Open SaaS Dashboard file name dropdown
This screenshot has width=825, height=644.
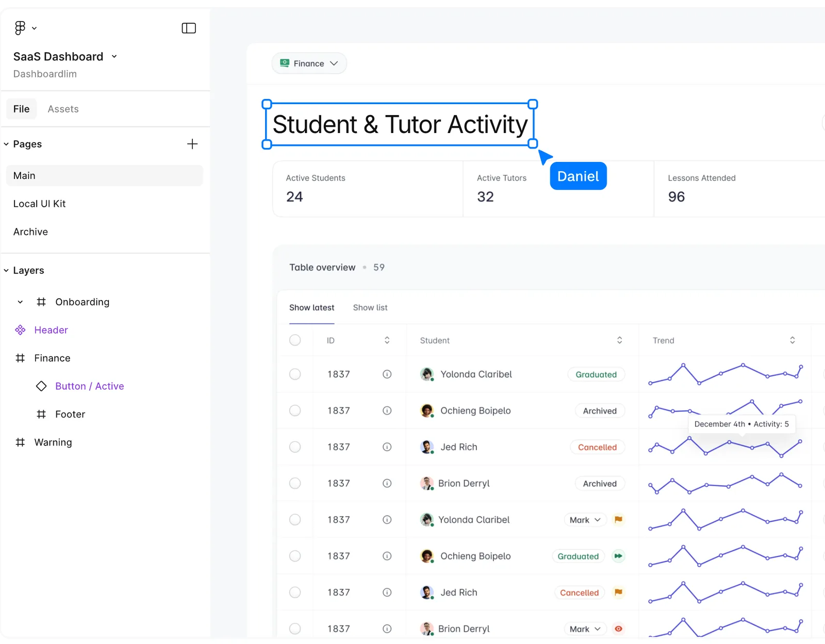(x=114, y=57)
